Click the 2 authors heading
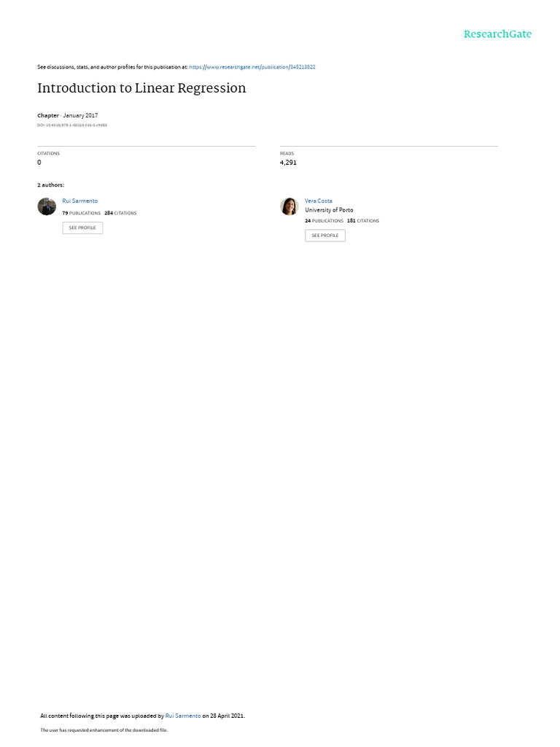 pos(51,185)
